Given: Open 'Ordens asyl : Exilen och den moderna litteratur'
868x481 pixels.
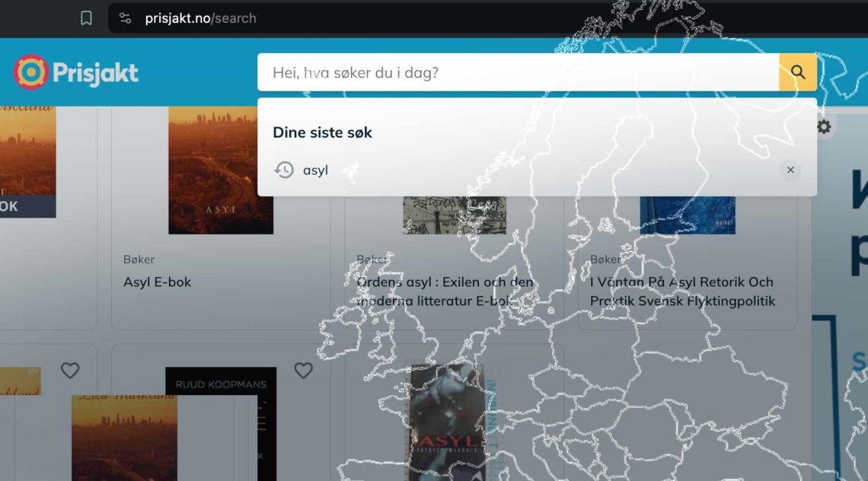Looking at the screenshot, I should [x=445, y=291].
